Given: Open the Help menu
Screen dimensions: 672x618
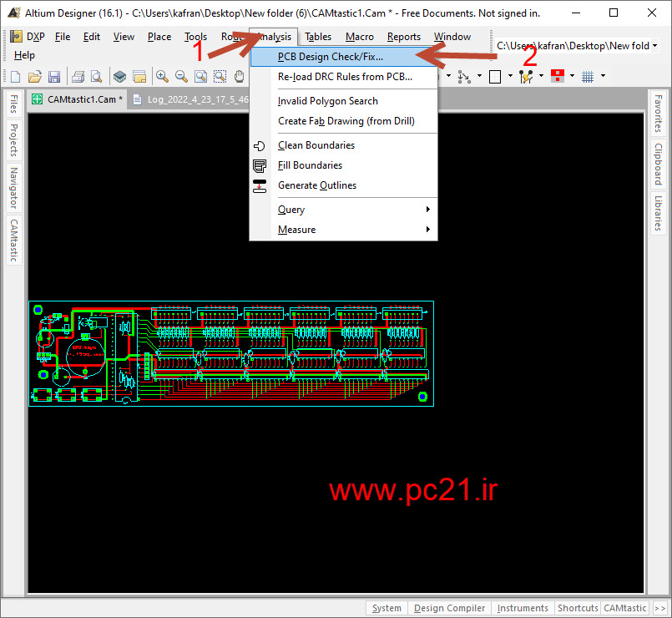Looking at the screenshot, I should point(24,55).
